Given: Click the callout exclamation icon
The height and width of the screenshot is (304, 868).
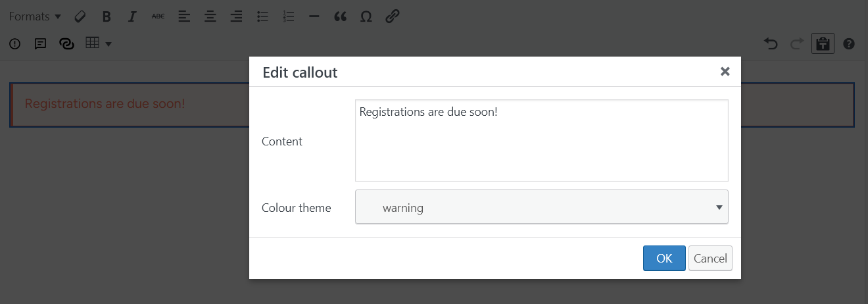Looking at the screenshot, I should [x=15, y=44].
